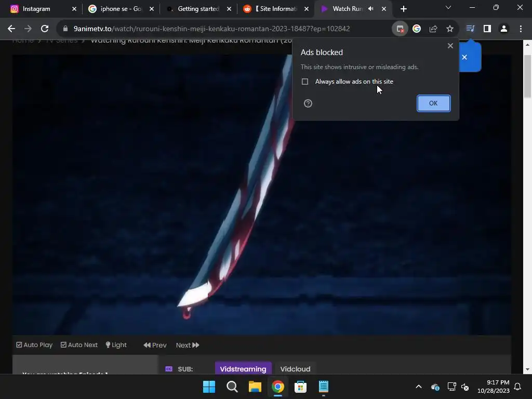Close the 'iphone se' tab

point(152,9)
